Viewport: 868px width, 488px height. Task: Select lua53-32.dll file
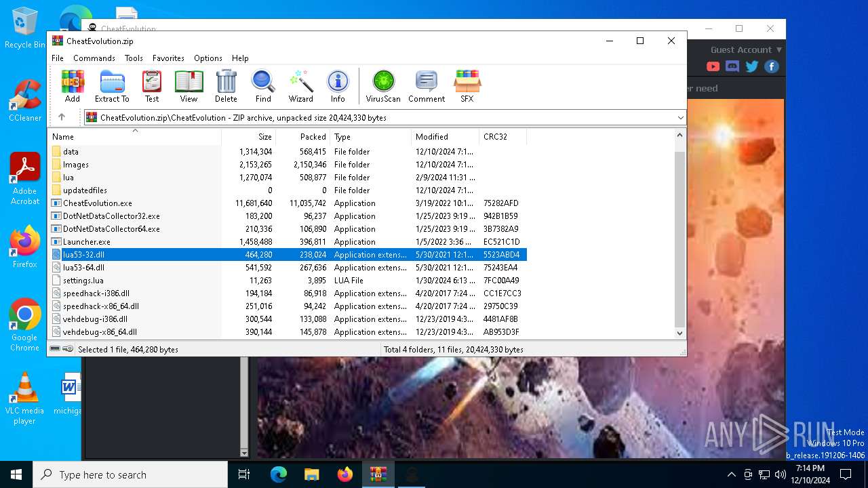288,255
